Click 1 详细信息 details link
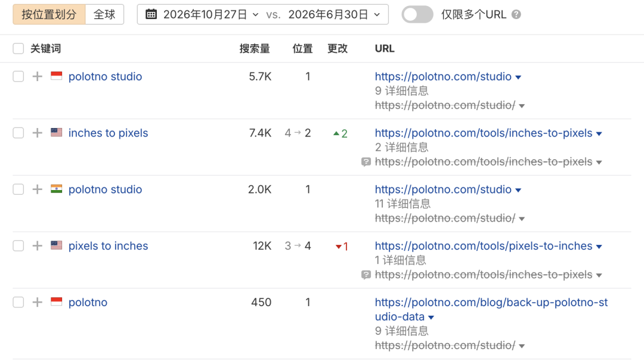This screenshot has height=361, width=644. (x=401, y=260)
